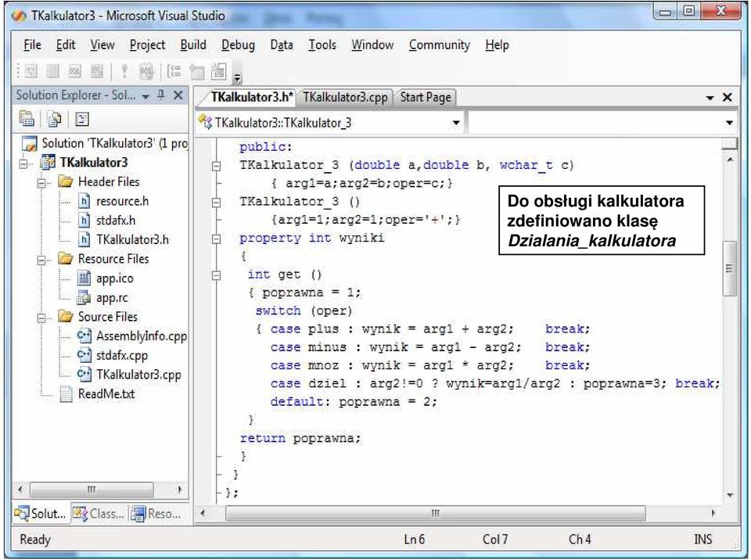Close the Solution Explorer panel
Screen dimensions: 751x560
coord(178,95)
